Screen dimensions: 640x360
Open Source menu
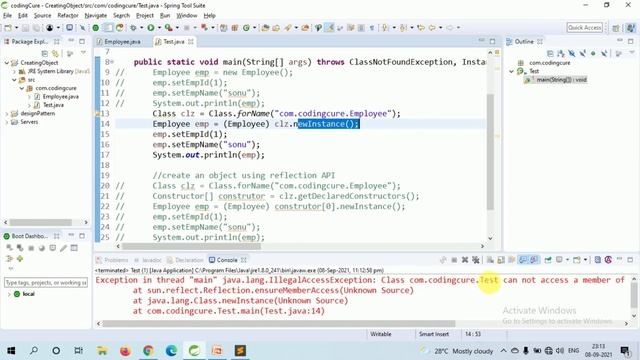click(42, 16)
